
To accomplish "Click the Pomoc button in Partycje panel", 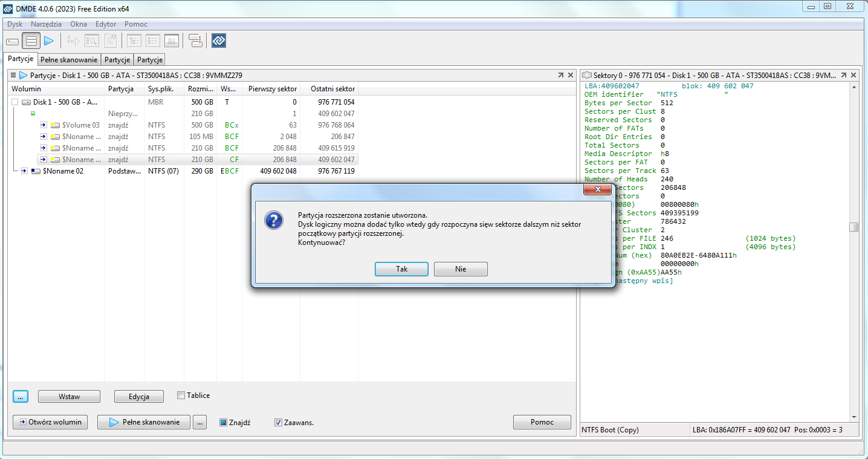I will click(542, 422).
